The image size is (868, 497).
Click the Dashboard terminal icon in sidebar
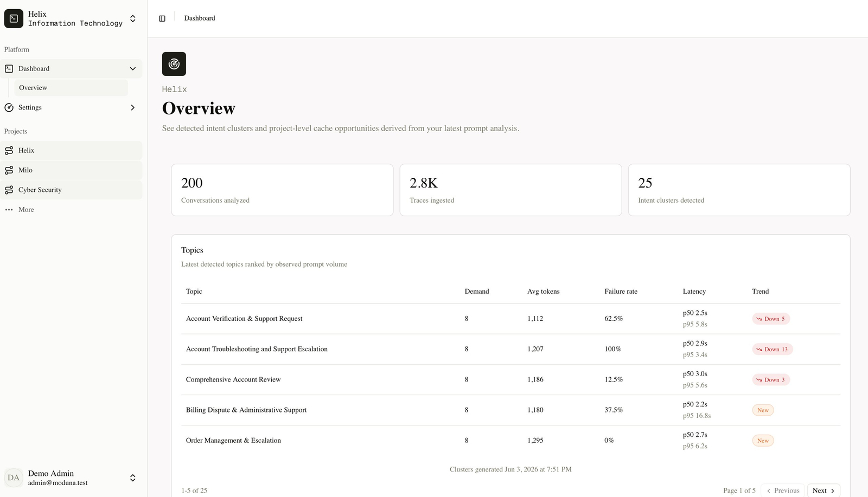[x=9, y=69]
